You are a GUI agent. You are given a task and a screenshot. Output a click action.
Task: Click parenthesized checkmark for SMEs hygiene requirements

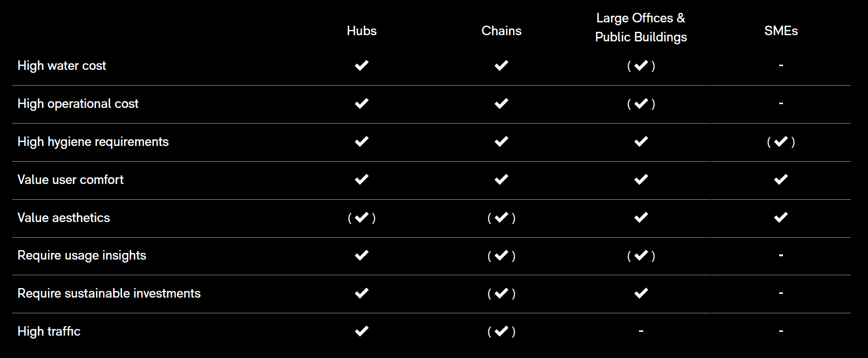(781, 142)
